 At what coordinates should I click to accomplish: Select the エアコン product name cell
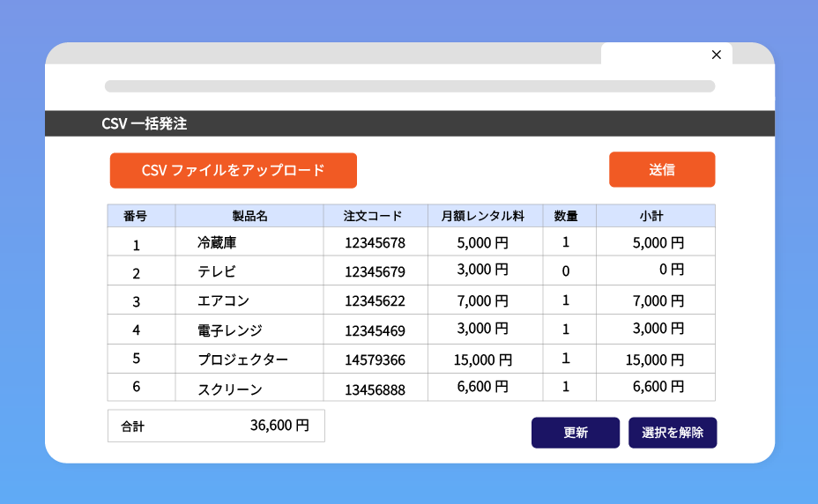[224, 301]
